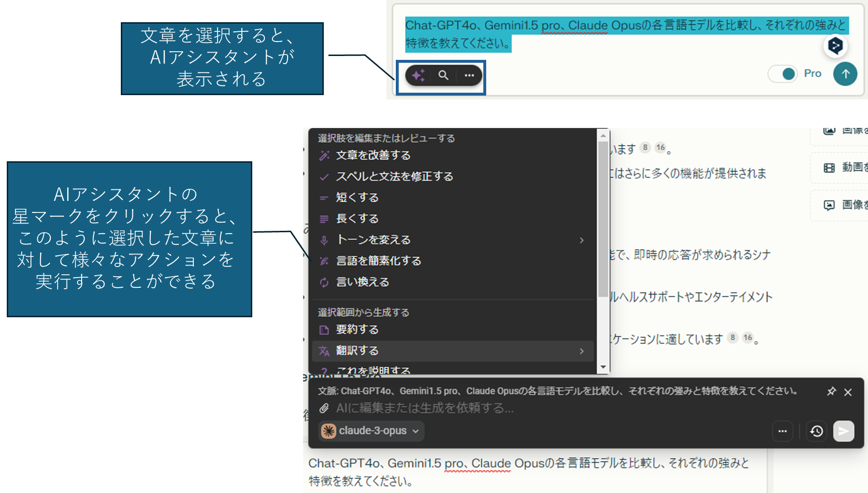Select 長くする option

point(453,219)
